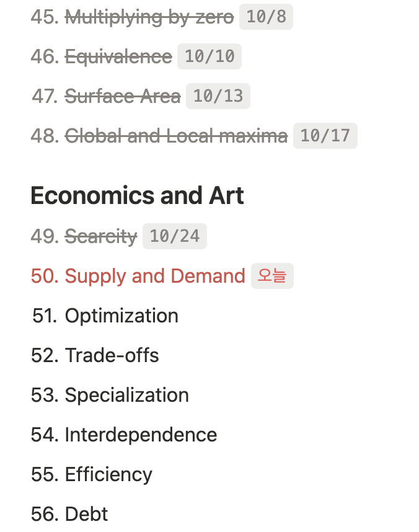
Task: Select the 'Surface Area' list entry
Action: pyautogui.click(x=123, y=97)
